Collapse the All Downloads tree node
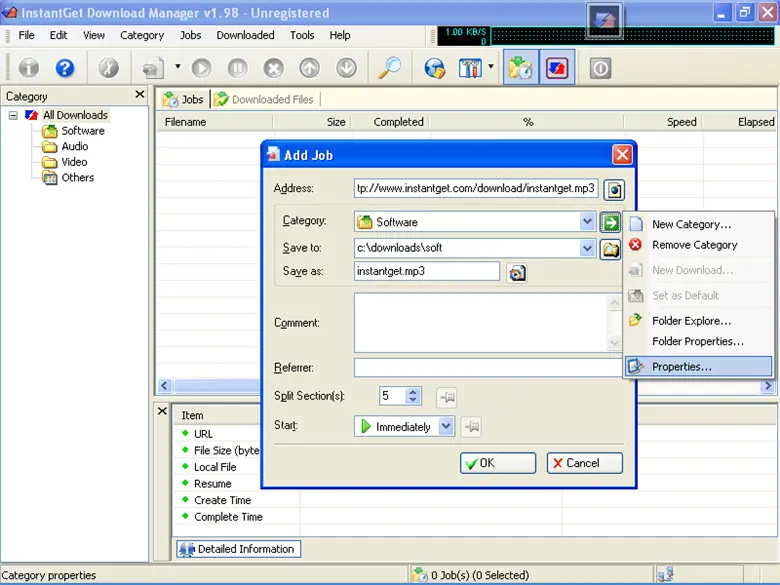The height and width of the screenshot is (585, 780). point(13,115)
